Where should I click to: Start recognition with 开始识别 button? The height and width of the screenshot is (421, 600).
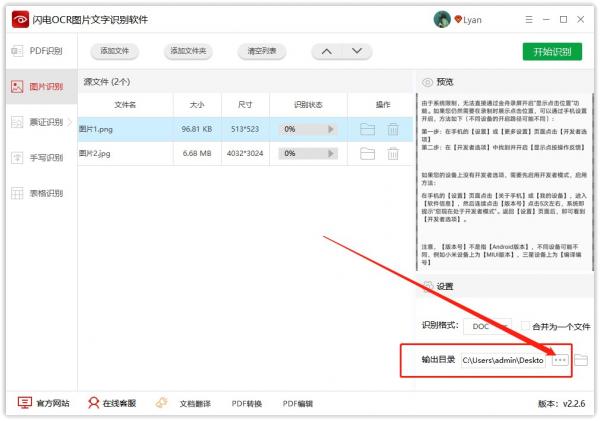(552, 52)
